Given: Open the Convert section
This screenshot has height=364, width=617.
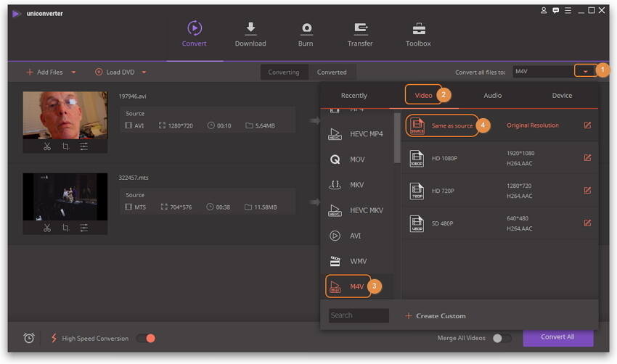Looking at the screenshot, I should (194, 34).
